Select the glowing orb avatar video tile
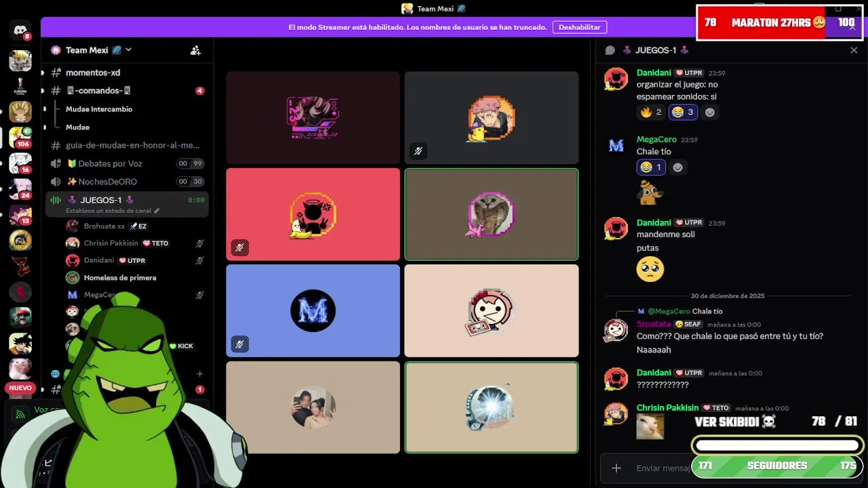 492,407
